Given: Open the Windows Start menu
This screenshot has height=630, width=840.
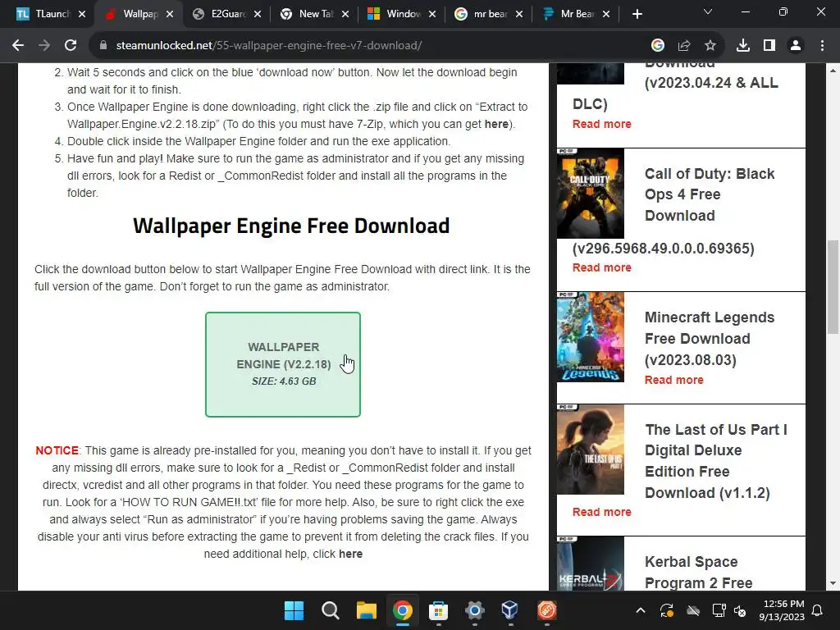Looking at the screenshot, I should point(294,610).
